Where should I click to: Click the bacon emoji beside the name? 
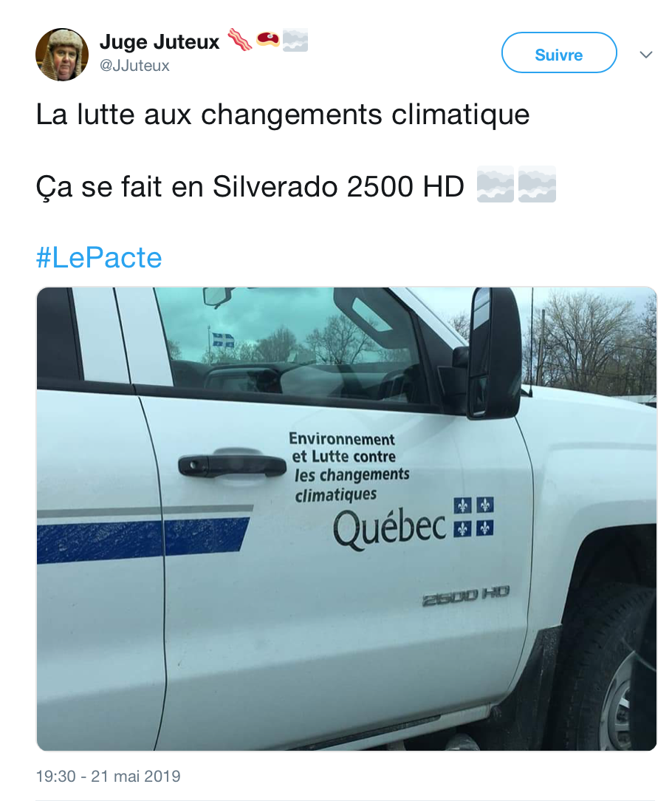coord(239,40)
